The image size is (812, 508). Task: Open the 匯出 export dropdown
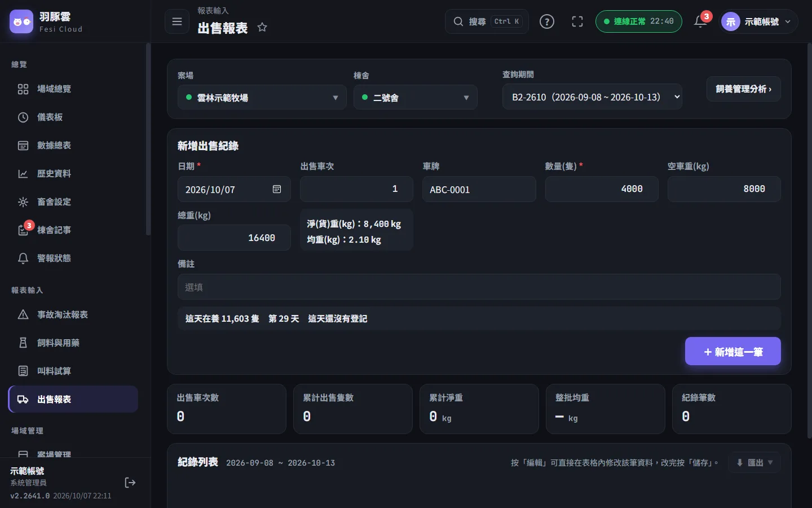(754, 462)
